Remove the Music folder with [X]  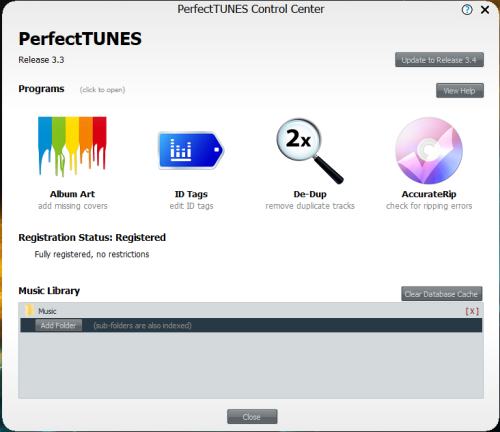coord(472,311)
